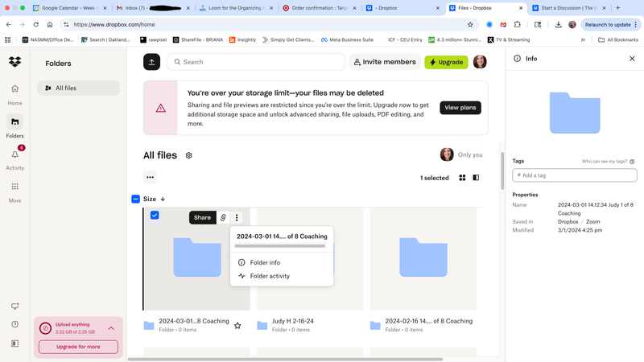Switch to Google Calendar tab

click(x=69, y=8)
